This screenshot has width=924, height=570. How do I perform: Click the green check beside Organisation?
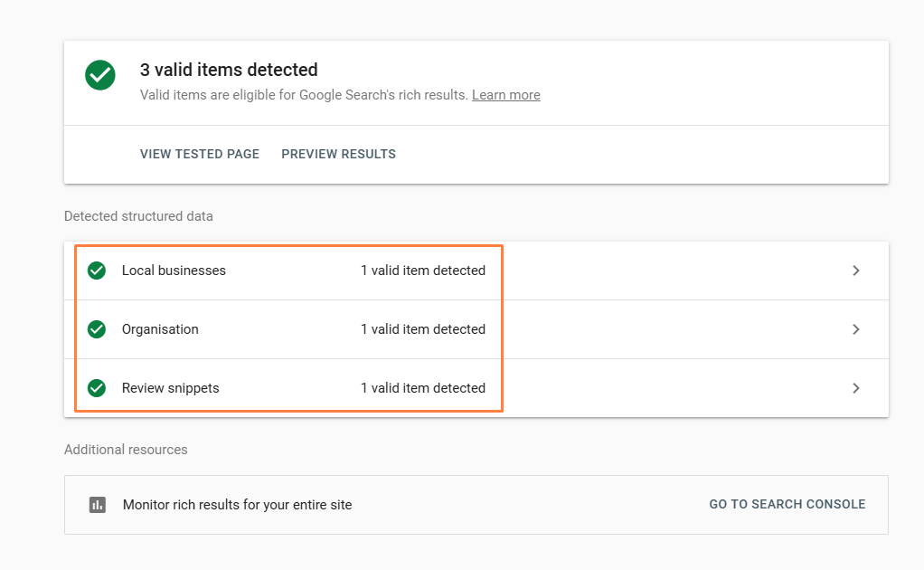click(97, 329)
